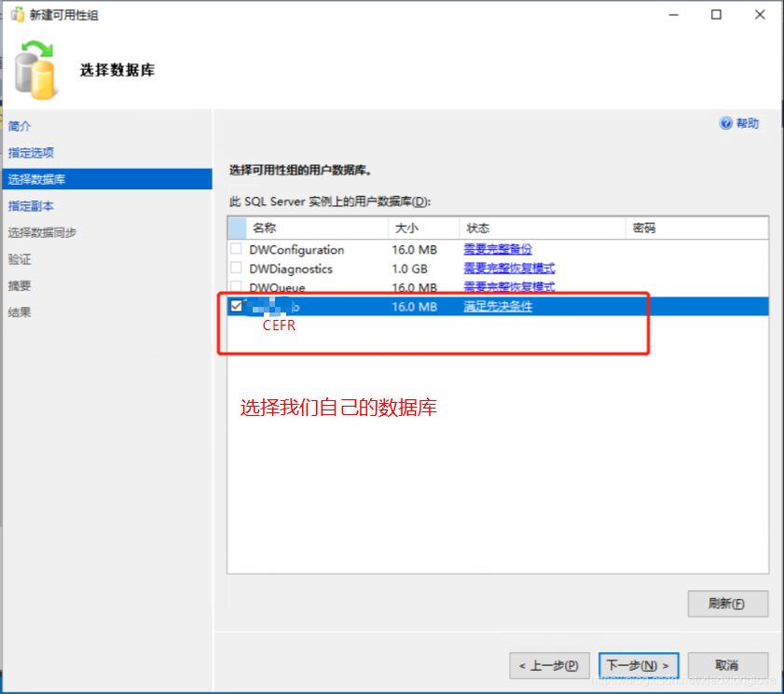Image resolution: width=784 pixels, height=694 pixels.
Task: Open the 摘要 wizard step
Action: coord(20,285)
